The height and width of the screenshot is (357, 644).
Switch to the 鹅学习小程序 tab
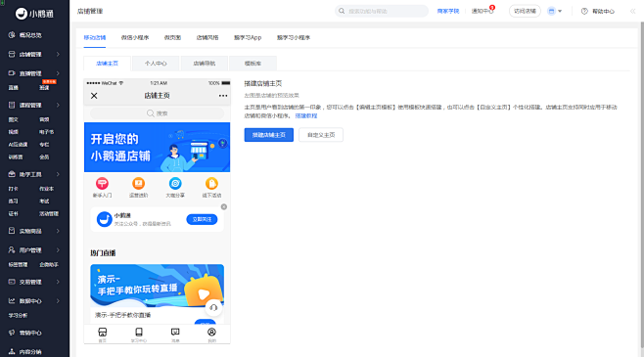click(294, 38)
